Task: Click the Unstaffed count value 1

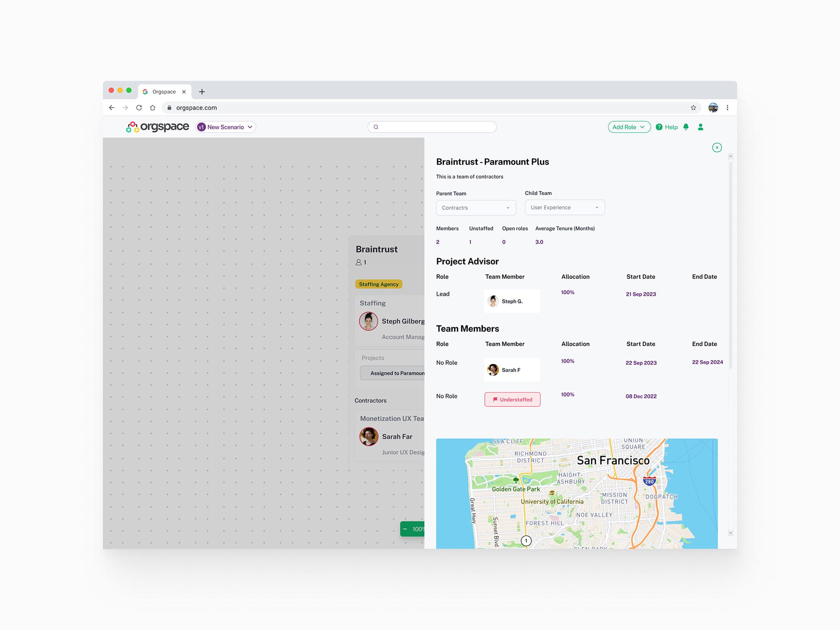Action: 470,242
